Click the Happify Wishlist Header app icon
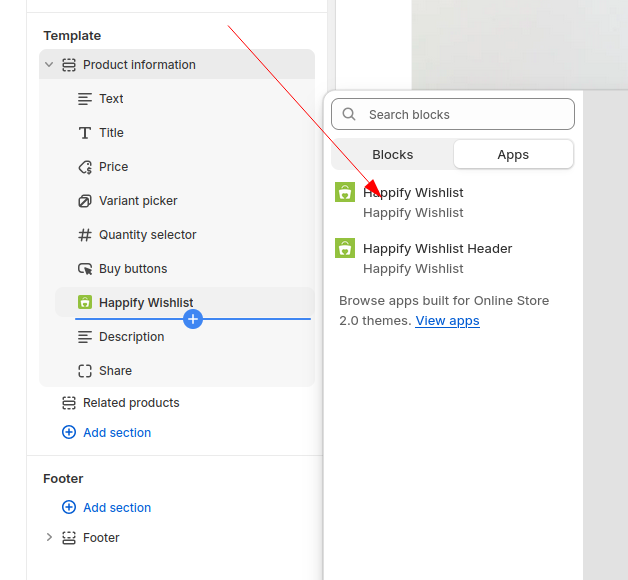The height and width of the screenshot is (580, 628). coord(345,248)
